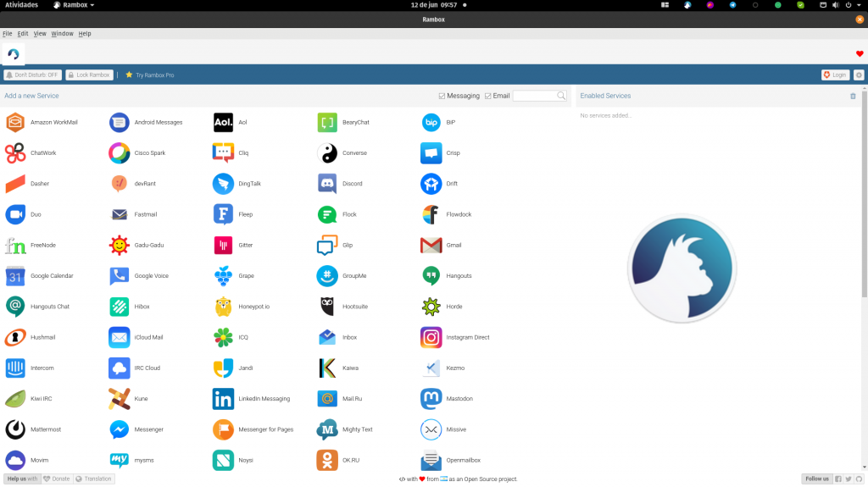This screenshot has width=868, height=487.
Task: Add the OK.RU service
Action: (x=339, y=460)
